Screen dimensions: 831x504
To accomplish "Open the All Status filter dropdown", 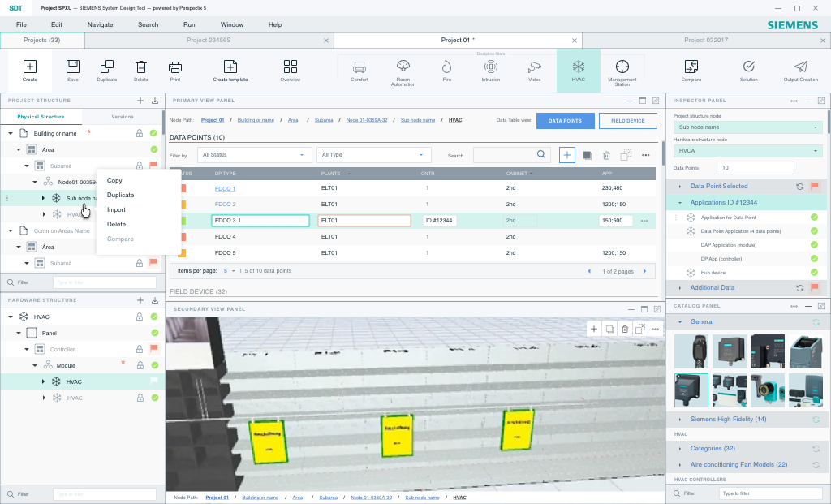I will pyautogui.click(x=254, y=155).
